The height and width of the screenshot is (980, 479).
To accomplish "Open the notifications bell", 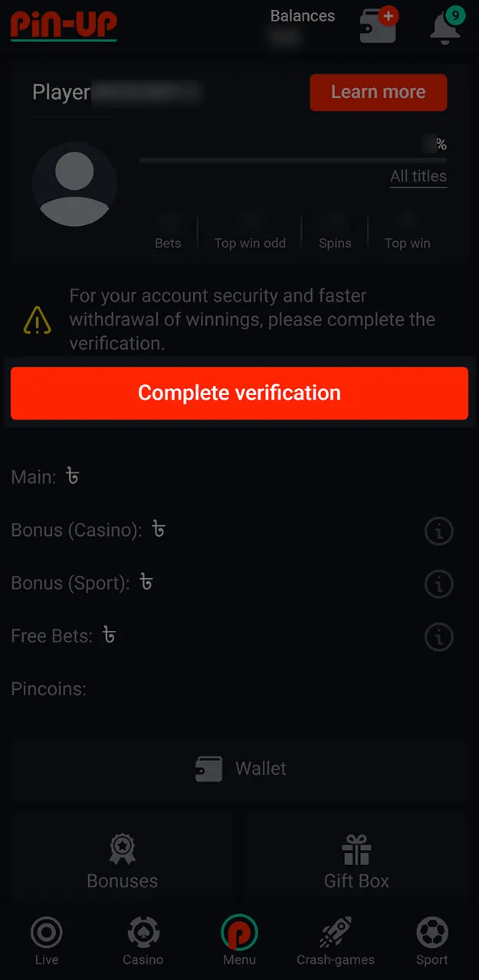I will (x=444, y=27).
